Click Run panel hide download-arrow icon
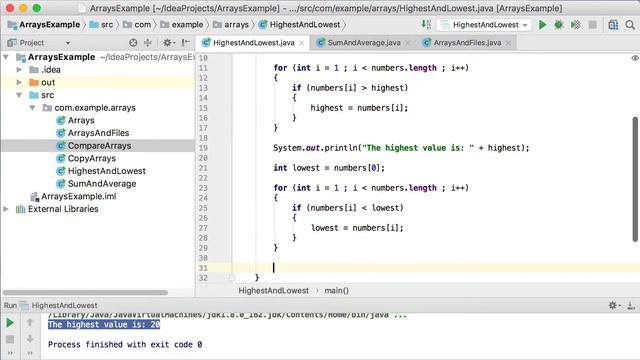640x360 pixels. click(x=631, y=305)
